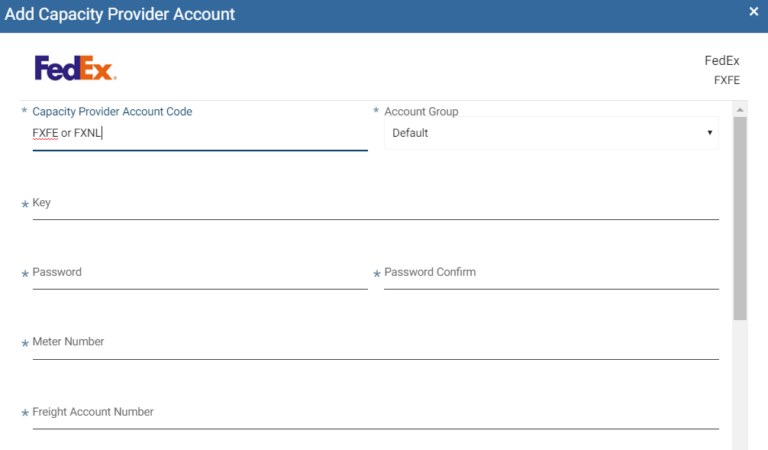Click the scrollbar track below the thumb

pyautogui.click(x=740, y=384)
